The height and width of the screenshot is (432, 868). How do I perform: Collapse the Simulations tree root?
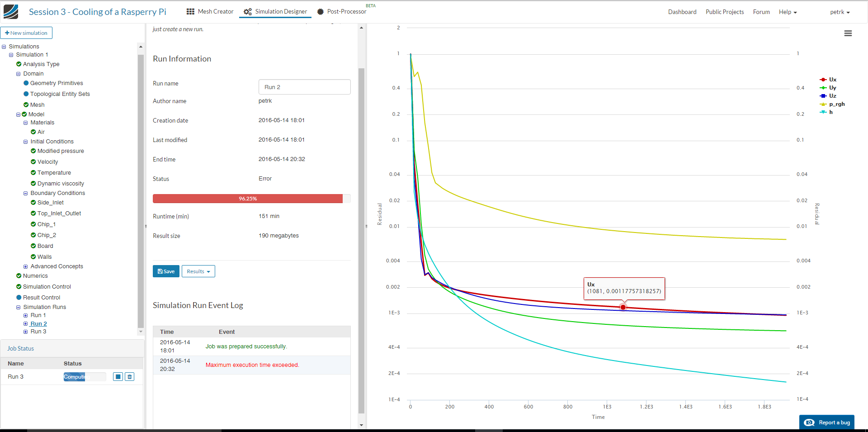[4, 47]
